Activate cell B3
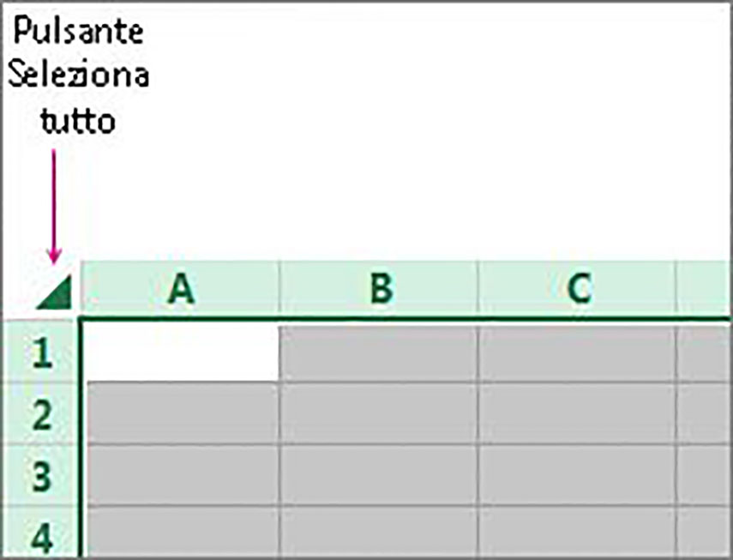Viewport: 733px width, 560px height. [380, 476]
